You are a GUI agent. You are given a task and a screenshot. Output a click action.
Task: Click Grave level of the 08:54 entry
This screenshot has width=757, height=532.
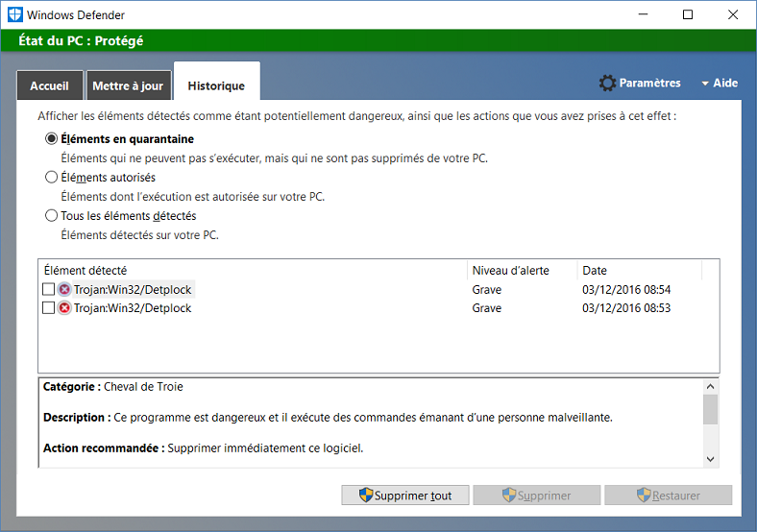point(487,290)
